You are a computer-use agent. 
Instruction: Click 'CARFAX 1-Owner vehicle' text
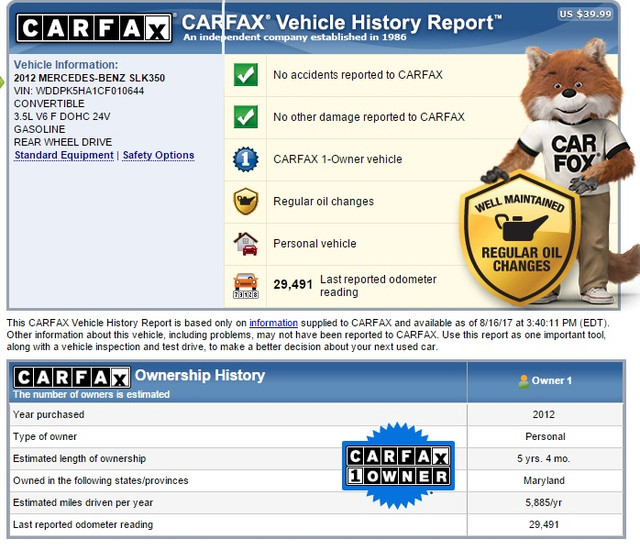[x=338, y=159]
